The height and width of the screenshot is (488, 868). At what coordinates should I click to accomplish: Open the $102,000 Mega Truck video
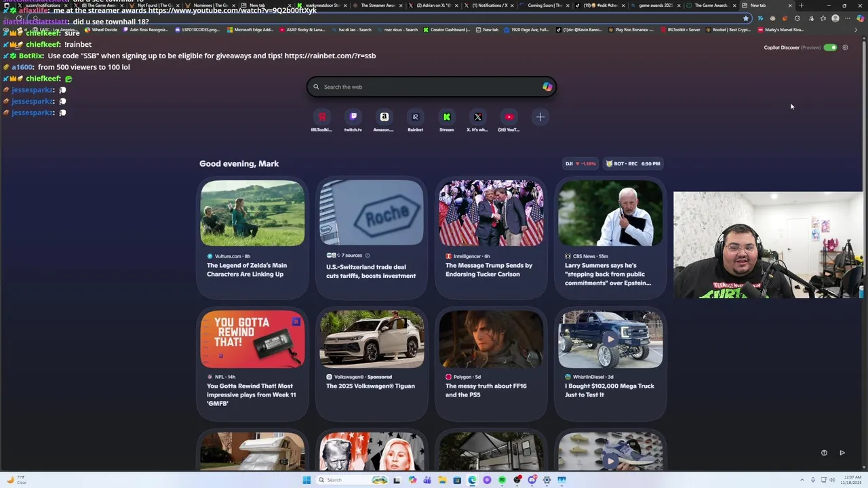pyautogui.click(x=610, y=365)
